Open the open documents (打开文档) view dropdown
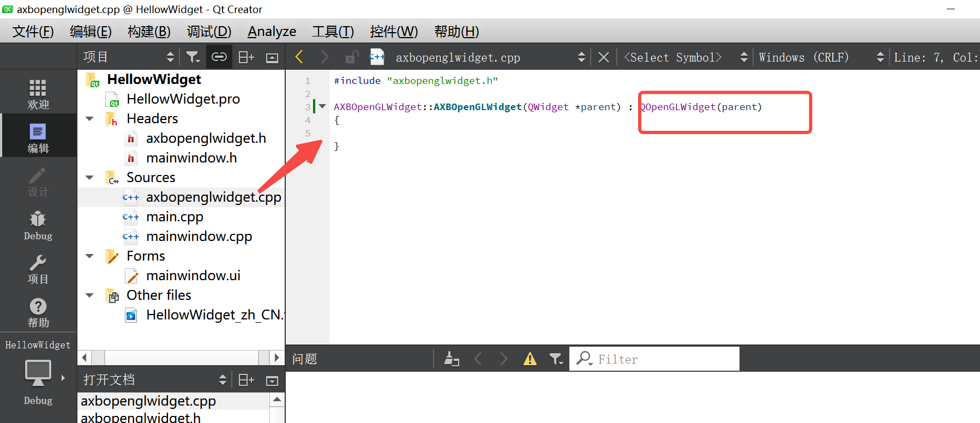Screen dimensions: 980x423 click(155, 380)
